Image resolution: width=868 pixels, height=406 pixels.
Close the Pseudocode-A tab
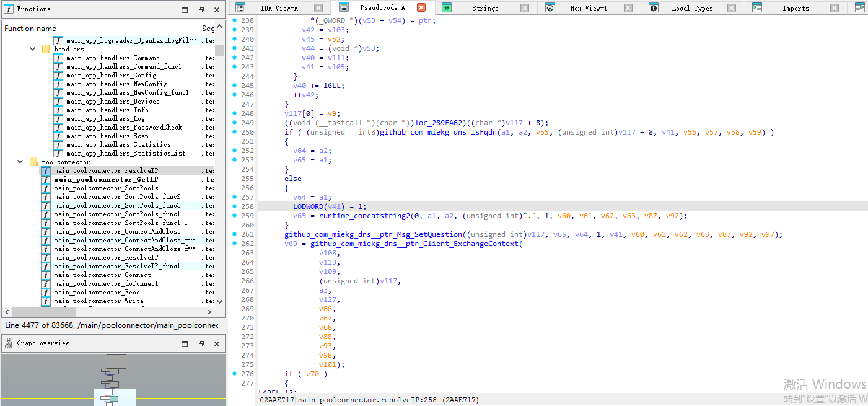(x=421, y=8)
